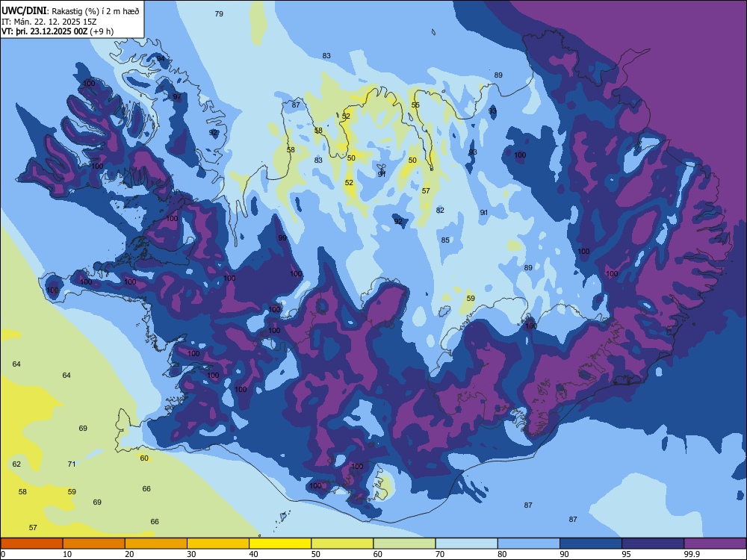Select the 70–80 pale blue legend swatch

466,544
